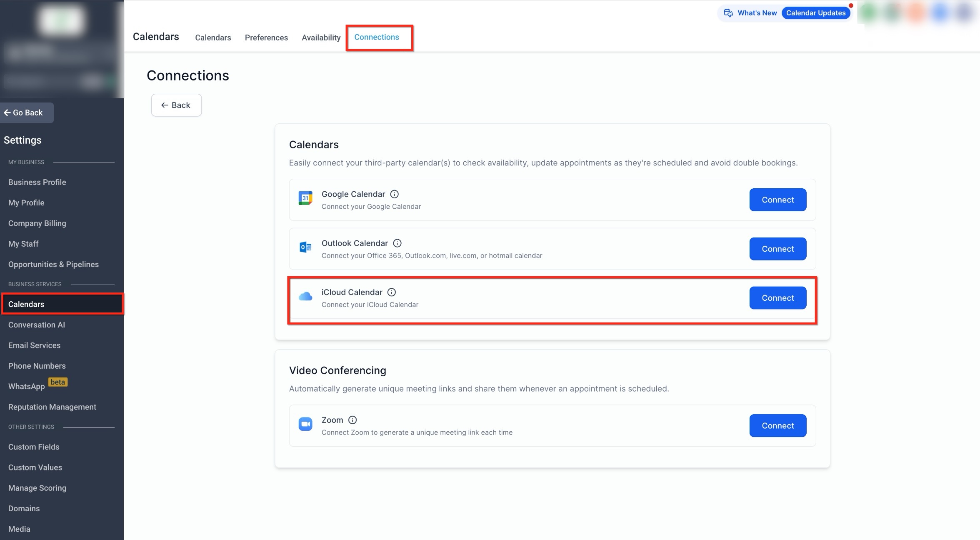The height and width of the screenshot is (540, 980).
Task: Connect Outlook Calendar
Action: pos(777,249)
